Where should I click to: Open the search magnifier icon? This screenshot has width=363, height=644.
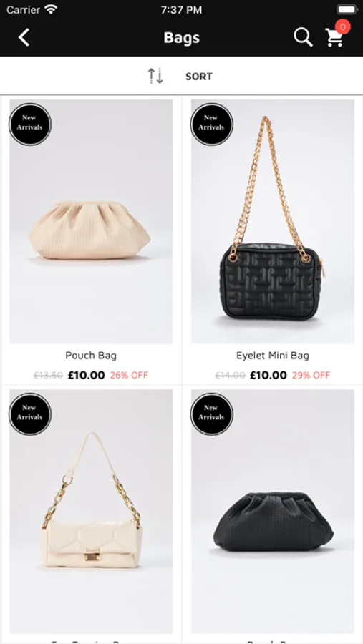[x=304, y=37]
